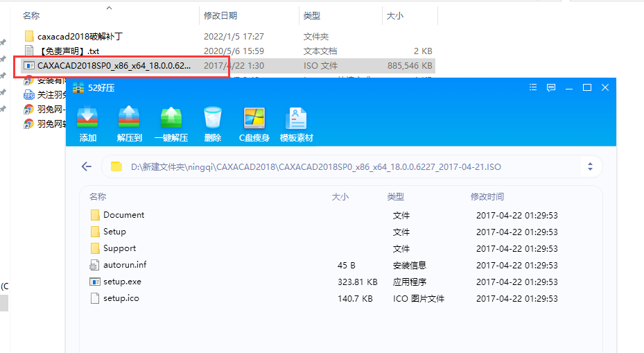This screenshot has height=353, width=644.
Task: Sort Explorer list by 类型 column header
Action: click(x=312, y=16)
